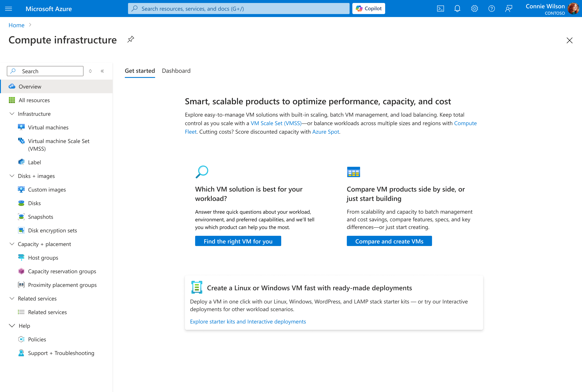Collapse the Disks + images group
The width and height of the screenshot is (582, 392).
pyautogui.click(x=12, y=176)
